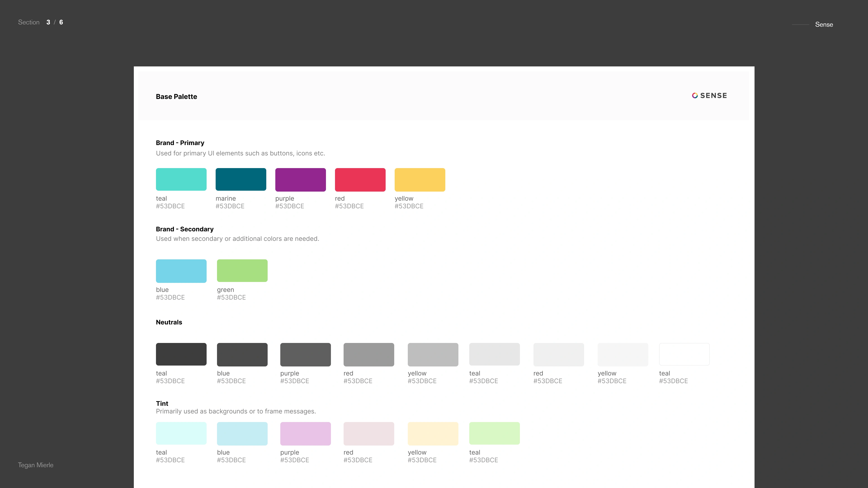Click the Sense label at top right
The height and width of the screenshot is (488, 868).
[x=824, y=25]
